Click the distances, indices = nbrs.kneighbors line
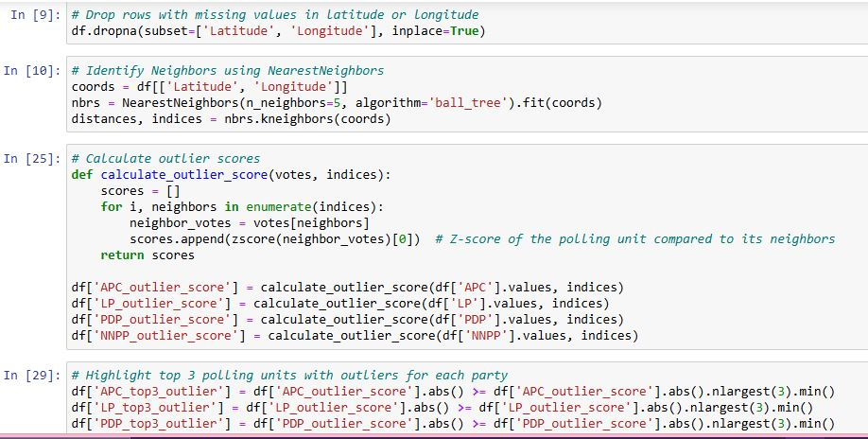 click(x=231, y=119)
